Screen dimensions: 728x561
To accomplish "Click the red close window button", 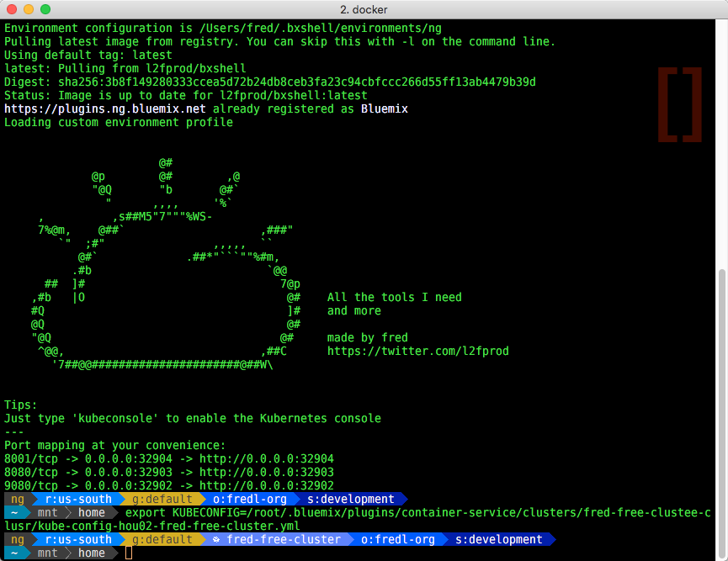I will (12, 9).
